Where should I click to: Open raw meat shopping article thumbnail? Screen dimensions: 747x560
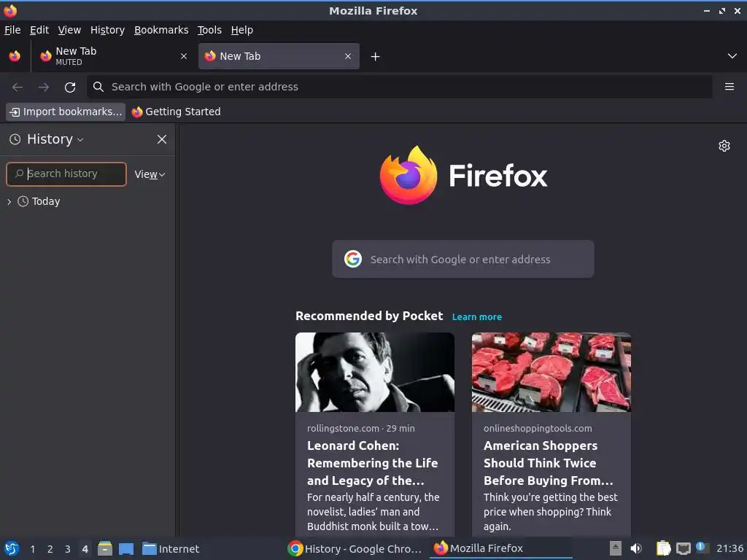[x=551, y=373]
